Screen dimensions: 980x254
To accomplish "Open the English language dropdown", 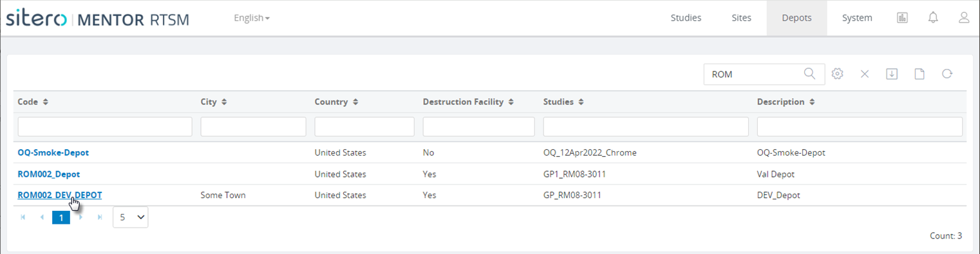I will coord(252,18).
